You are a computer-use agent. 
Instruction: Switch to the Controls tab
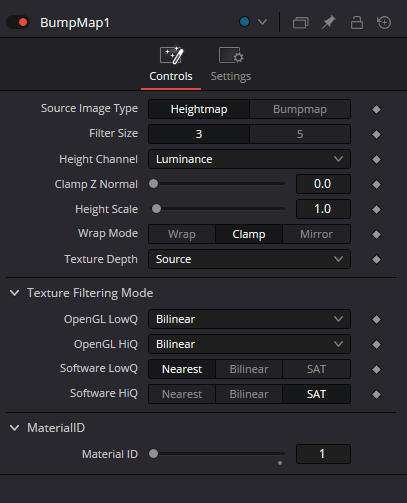click(x=171, y=65)
